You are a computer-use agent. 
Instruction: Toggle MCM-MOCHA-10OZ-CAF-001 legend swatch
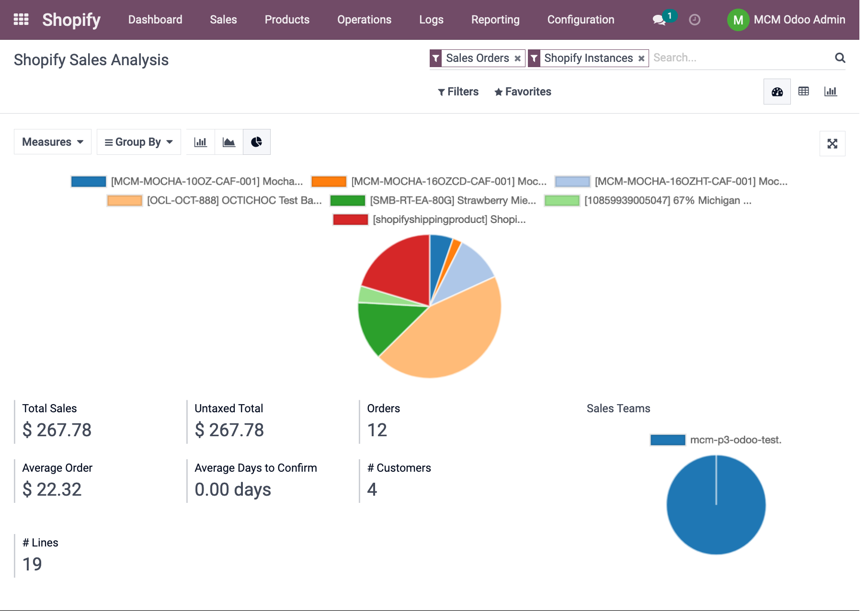89,182
